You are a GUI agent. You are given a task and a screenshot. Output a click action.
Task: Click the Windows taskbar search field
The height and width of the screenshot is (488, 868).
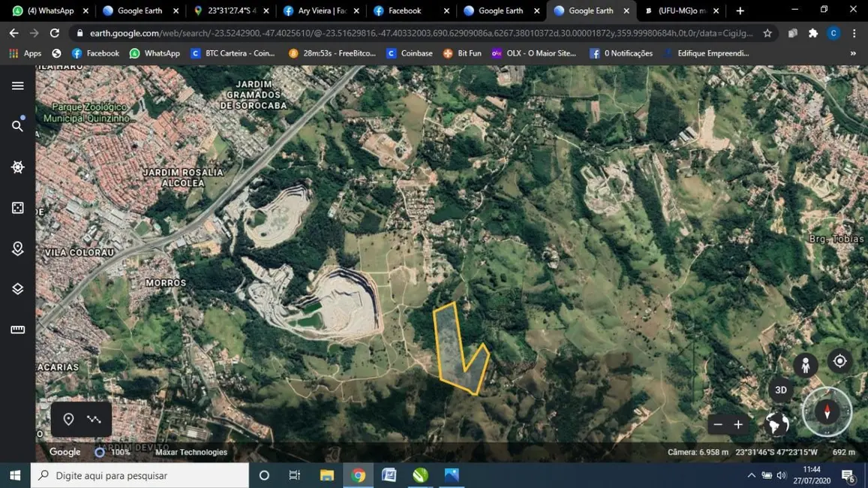pos(139,474)
